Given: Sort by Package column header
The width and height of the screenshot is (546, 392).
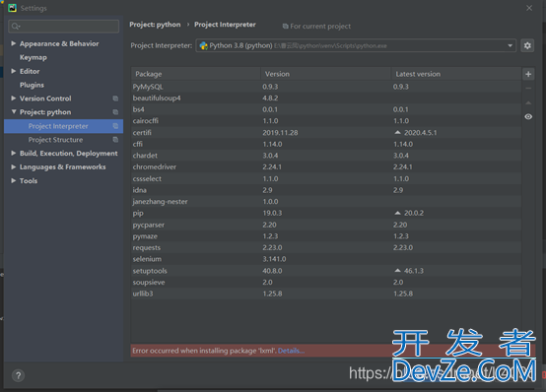Looking at the screenshot, I should click(196, 74).
